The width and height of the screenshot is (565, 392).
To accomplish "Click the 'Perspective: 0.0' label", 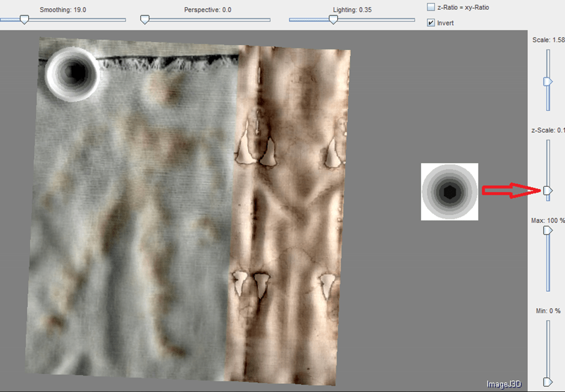I will click(207, 10).
